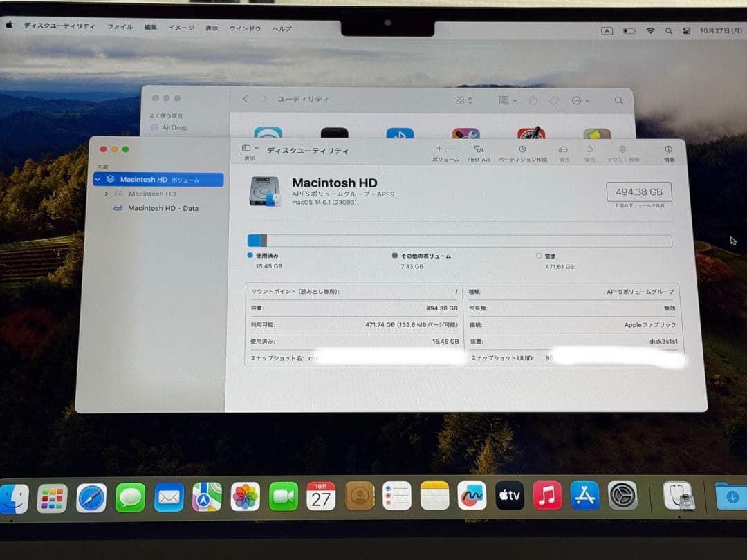Click the storage usage capacity bar
The width and height of the screenshot is (747, 560).
click(x=459, y=240)
